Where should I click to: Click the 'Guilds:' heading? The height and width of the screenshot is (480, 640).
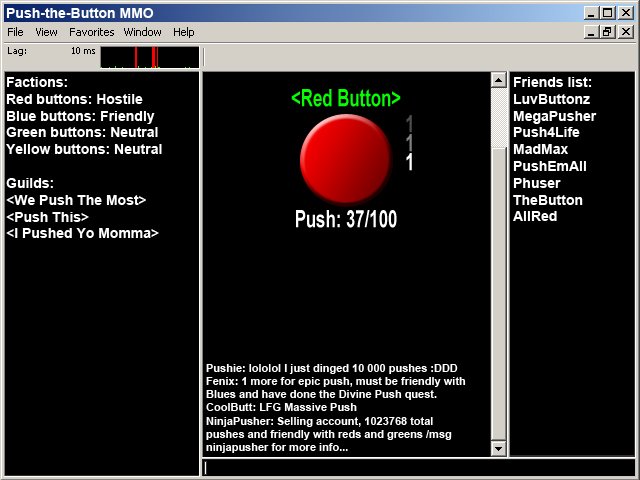(x=30, y=183)
